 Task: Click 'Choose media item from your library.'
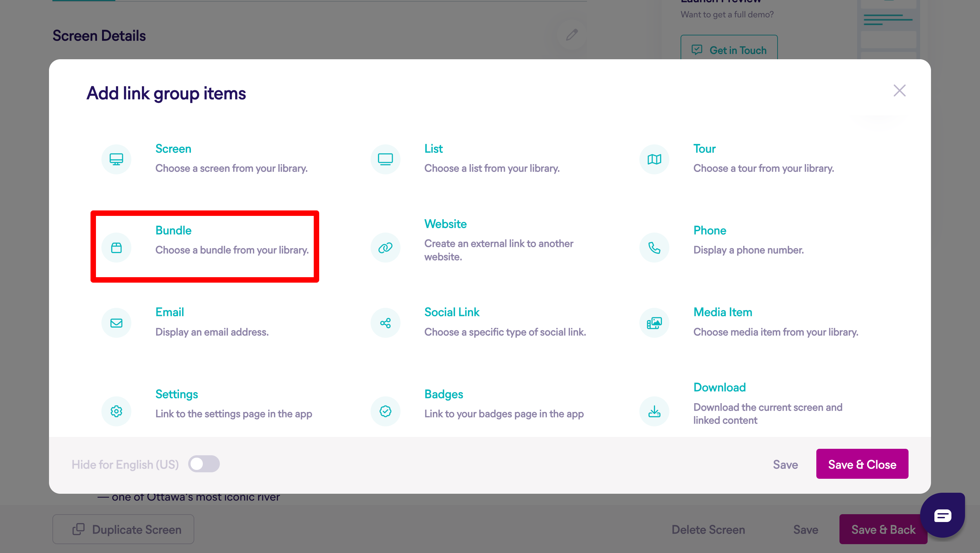tap(776, 332)
